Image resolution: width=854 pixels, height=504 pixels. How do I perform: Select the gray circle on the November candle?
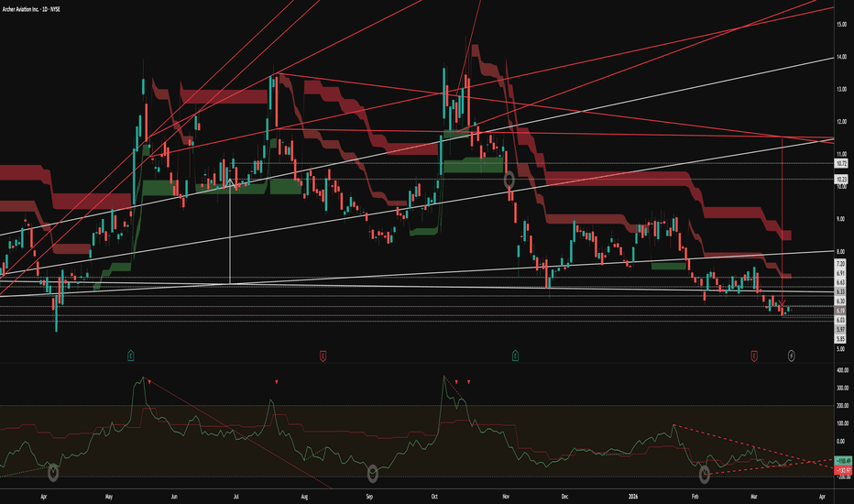510,181
